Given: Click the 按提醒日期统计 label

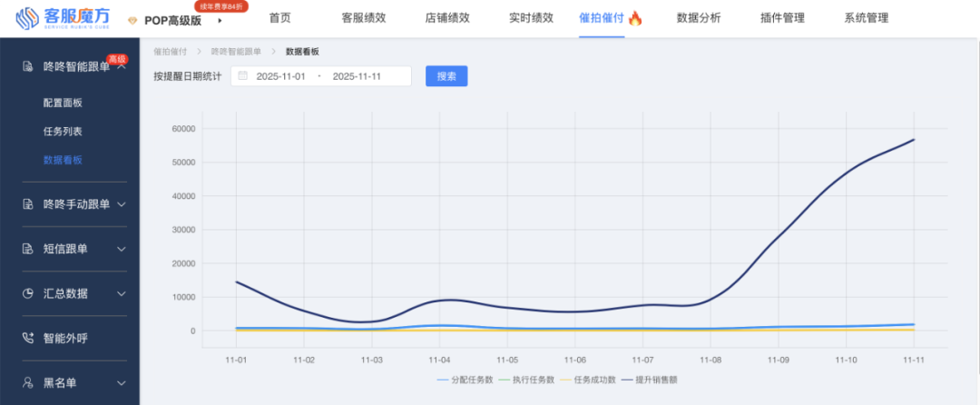Looking at the screenshot, I should pos(188,76).
